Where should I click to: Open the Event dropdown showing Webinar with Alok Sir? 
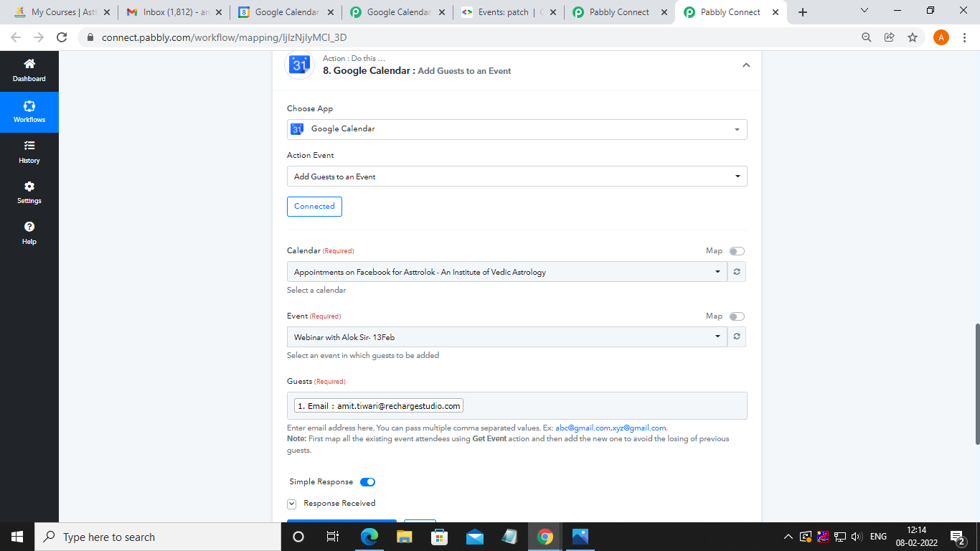point(507,337)
